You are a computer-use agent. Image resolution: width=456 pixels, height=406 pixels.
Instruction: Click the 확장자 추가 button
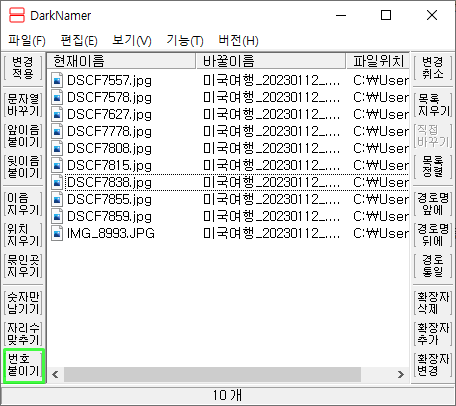click(x=433, y=334)
